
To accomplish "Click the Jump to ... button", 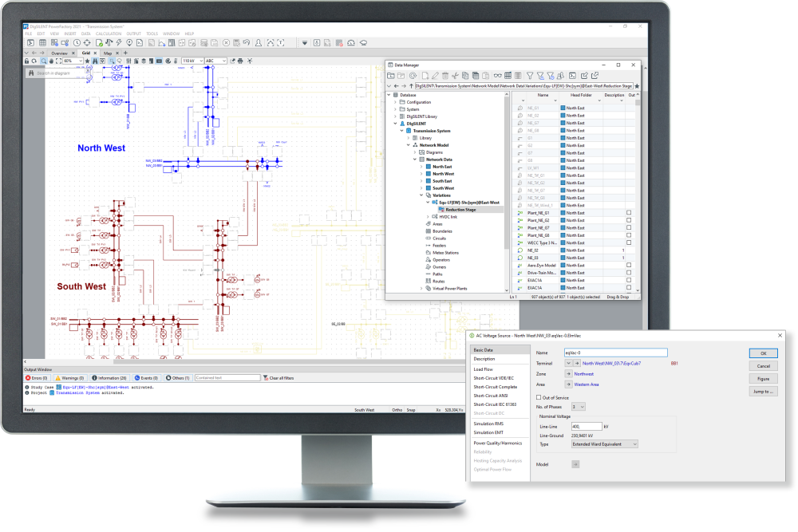I will 764,392.
